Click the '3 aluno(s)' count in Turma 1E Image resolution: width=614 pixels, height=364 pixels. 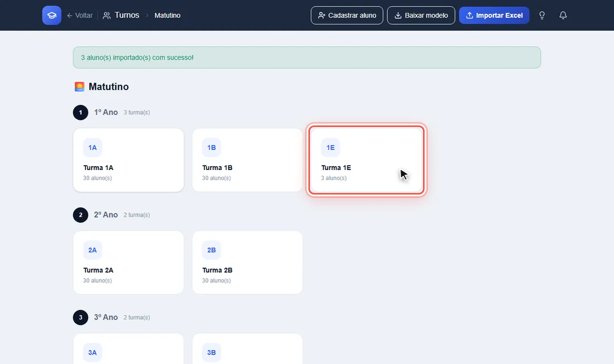pyautogui.click(x=334, y=178)
